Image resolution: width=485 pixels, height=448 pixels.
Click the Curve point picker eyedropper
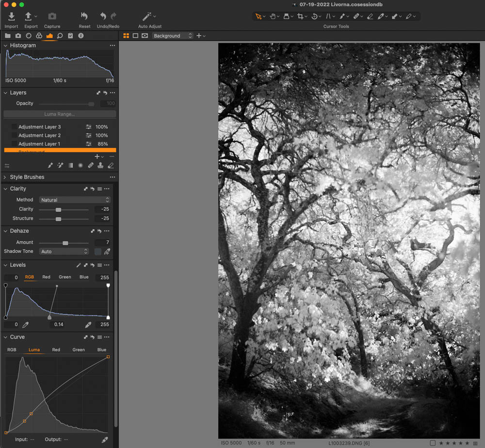click(x=105, y=440)
